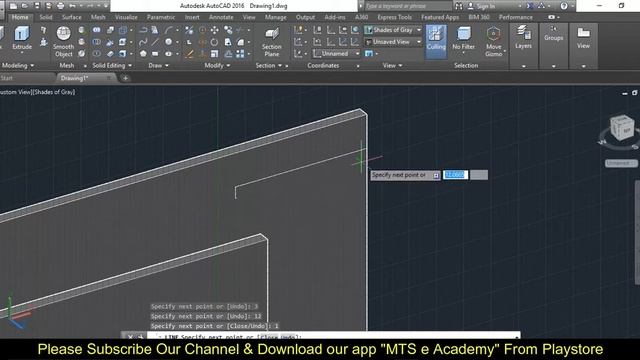This screenshot has height=360, width=640.
Task: Activate the Section Plane tool
Action: (271, 42)
